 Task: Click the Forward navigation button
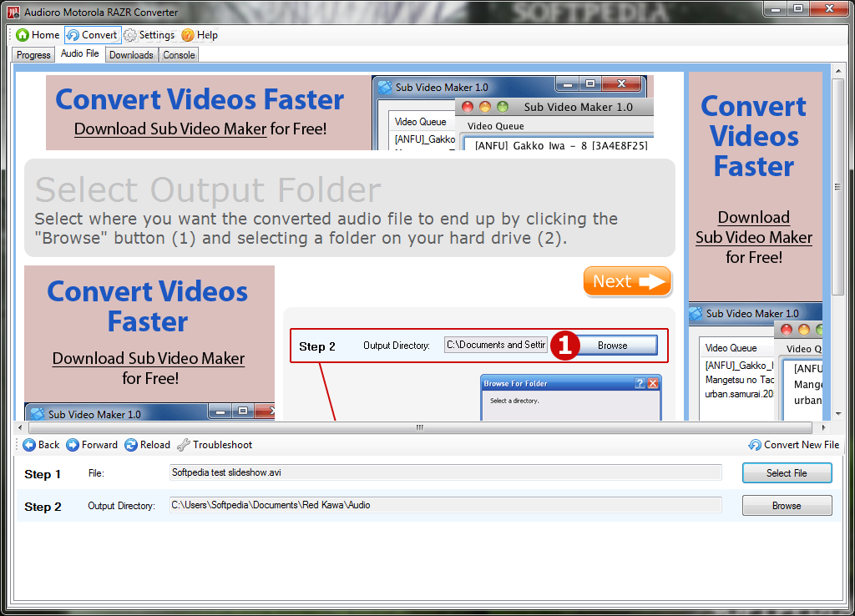point(92,445)
